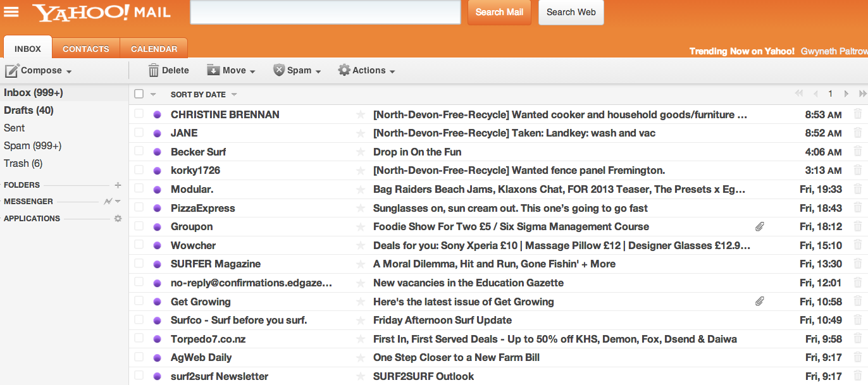The height and width of the screenshot is (385, 868).
Task: Open the hamburger menu beside Yahoo Mail logo
Action: (x=11, y=12)
